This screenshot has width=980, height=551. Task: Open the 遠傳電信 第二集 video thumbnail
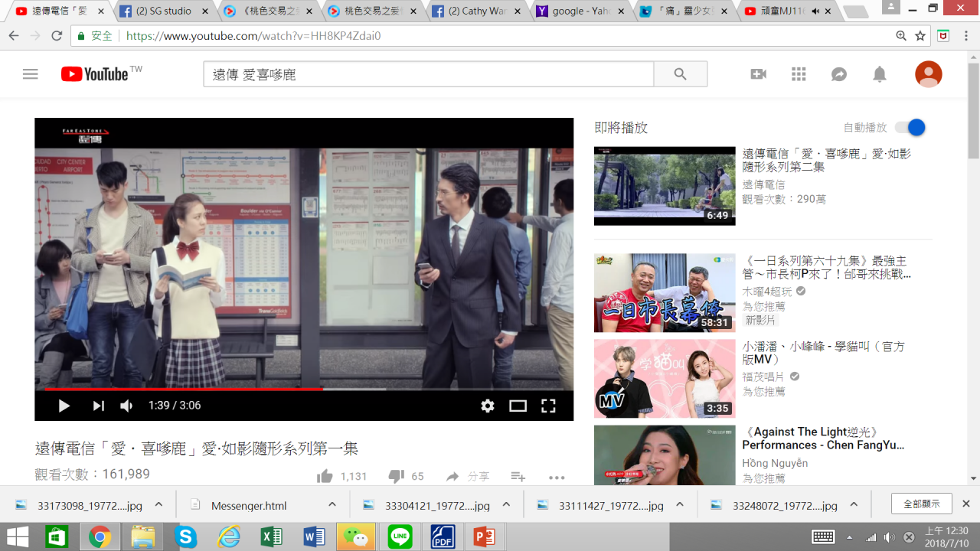[665, 186]
